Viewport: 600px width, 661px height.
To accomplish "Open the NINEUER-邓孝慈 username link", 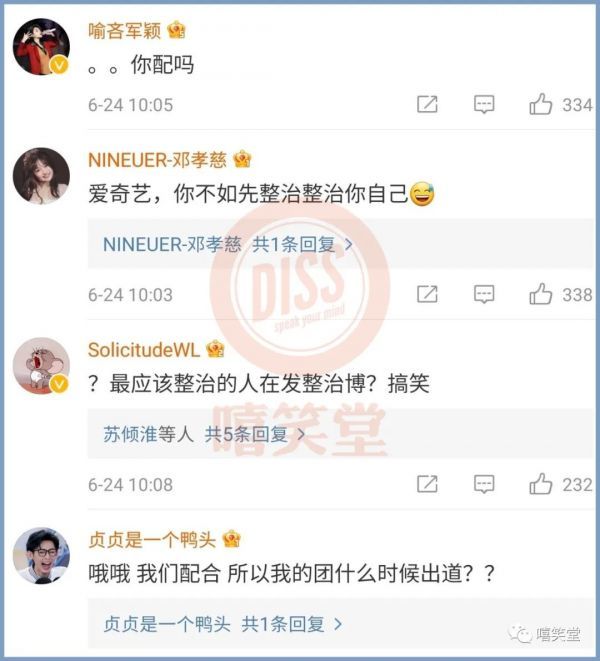I will click(x=157, y=160).
